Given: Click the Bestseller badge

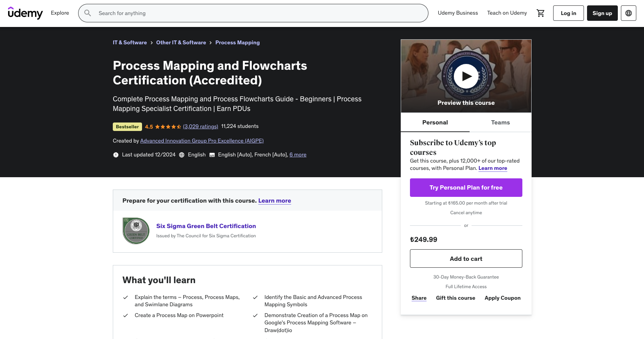Looking at the screenshot, I should tap(127, 127).
